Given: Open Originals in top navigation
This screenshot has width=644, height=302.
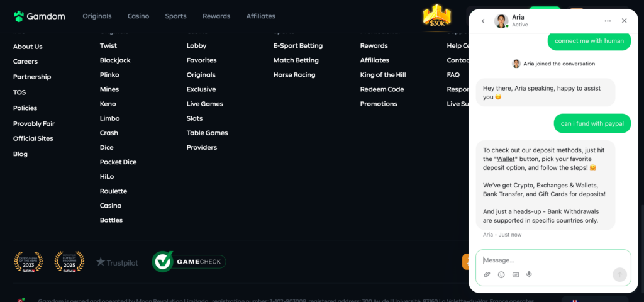Looking at the screenshot, I should point(97,16).
